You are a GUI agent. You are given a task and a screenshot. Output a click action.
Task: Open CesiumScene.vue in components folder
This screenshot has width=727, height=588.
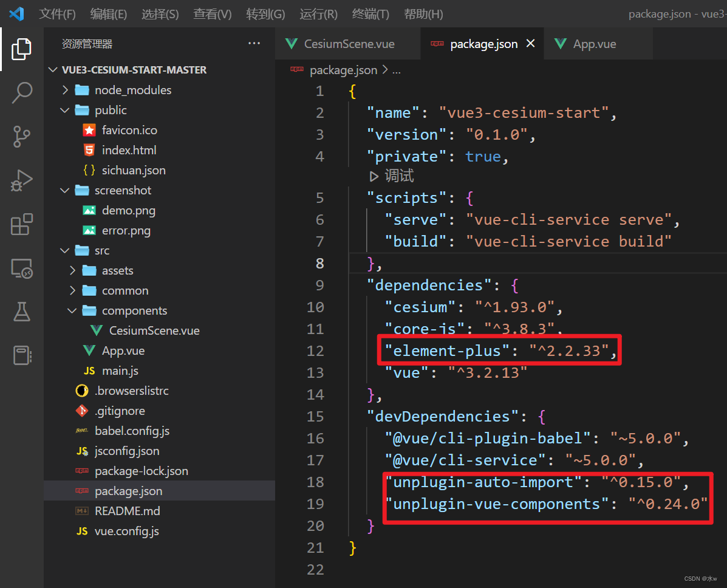pos(154,330)
